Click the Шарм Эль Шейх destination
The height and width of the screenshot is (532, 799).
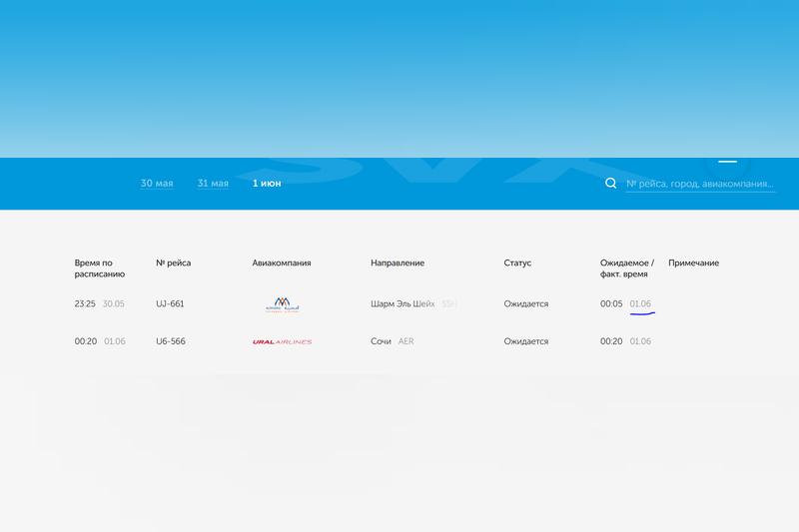402,303
